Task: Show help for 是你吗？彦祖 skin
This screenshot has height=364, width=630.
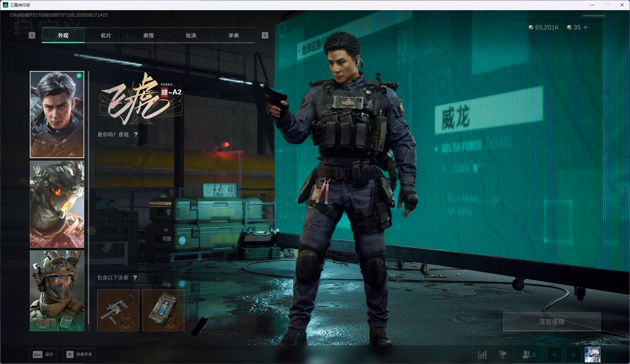Action: click(x=136, y=135)
